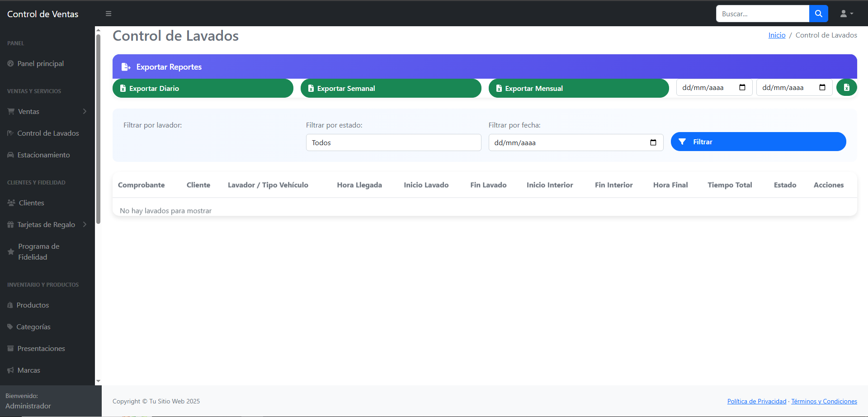Click the Ventas shopping cart icon
The image size is (868, 417).
click(10, 111)
